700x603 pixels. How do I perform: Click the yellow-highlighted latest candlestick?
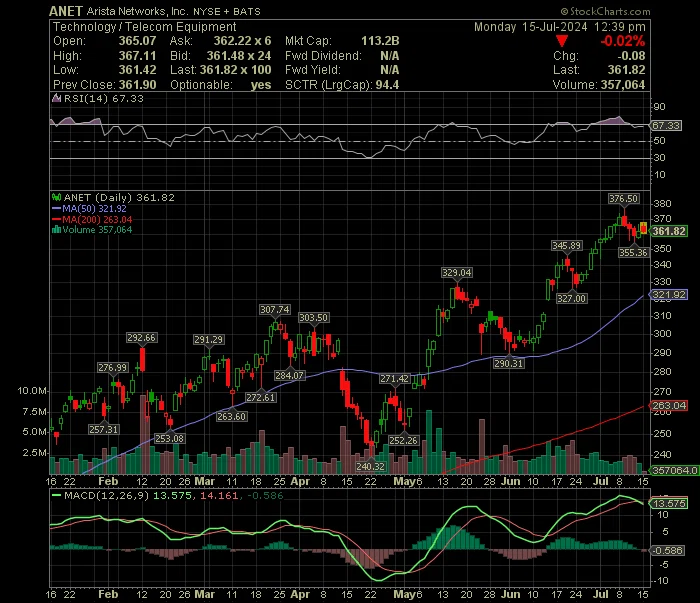(643, 228)
